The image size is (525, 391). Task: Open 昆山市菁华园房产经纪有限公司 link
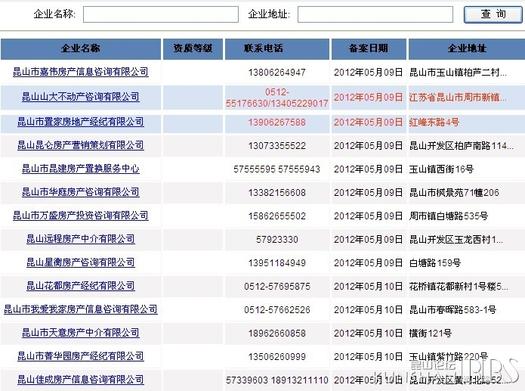[81, 356]
